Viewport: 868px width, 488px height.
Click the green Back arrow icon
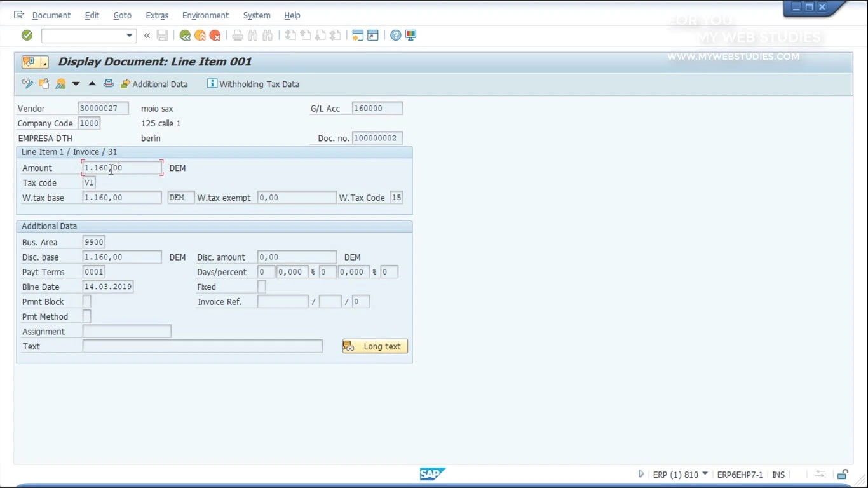point(185,36)
